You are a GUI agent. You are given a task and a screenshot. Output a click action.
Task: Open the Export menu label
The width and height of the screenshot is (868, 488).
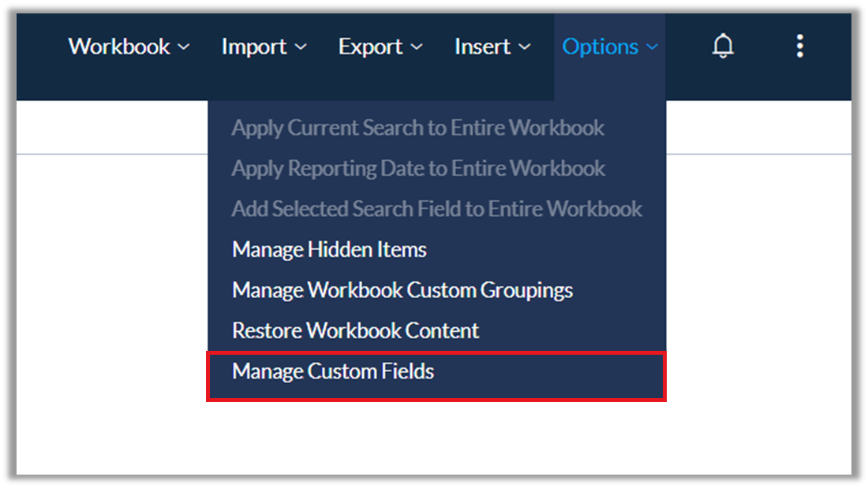[x=370, y=47]
